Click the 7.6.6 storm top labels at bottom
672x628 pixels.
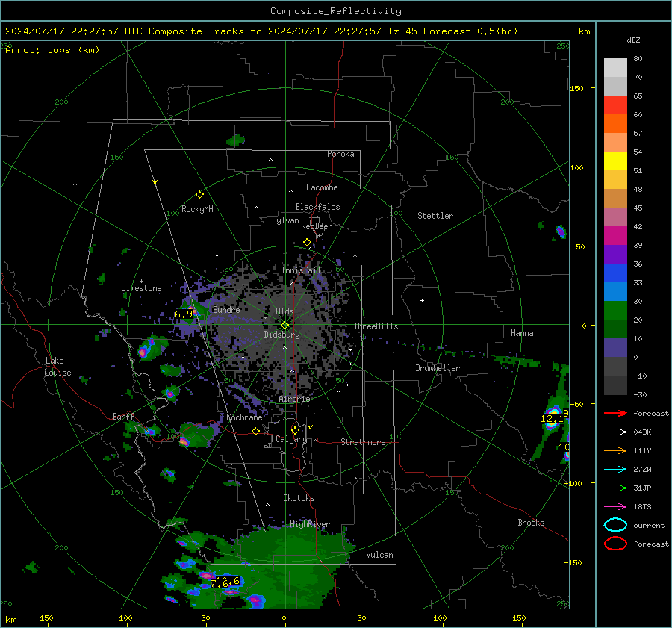225,582
